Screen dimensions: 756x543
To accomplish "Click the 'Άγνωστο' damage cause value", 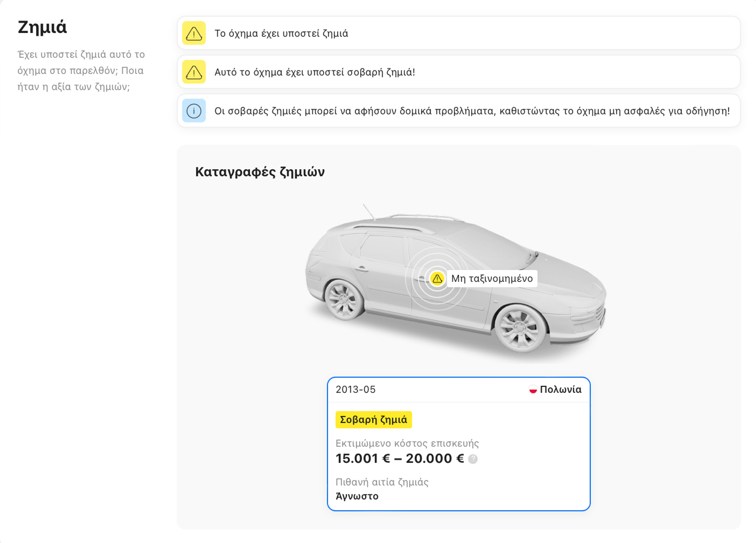I will coord(357,496).
